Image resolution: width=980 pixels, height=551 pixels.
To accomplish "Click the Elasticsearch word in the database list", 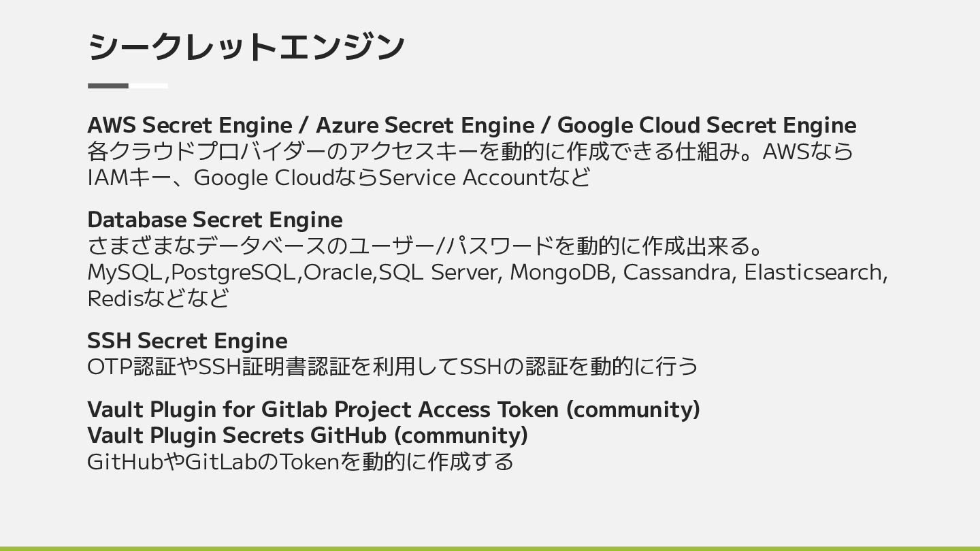I will pyautogui.click(x=815, y=272).
